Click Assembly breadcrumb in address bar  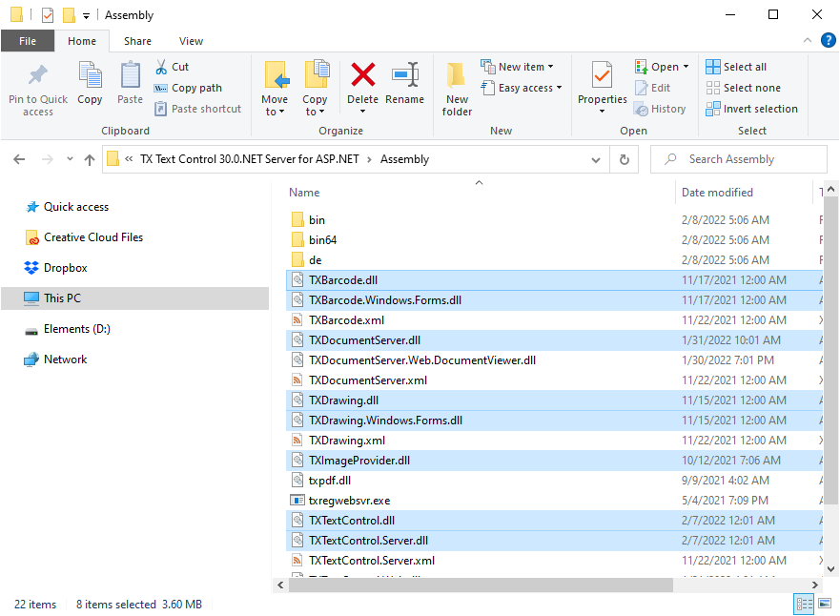pyautogui.click(x=404, y=159)
